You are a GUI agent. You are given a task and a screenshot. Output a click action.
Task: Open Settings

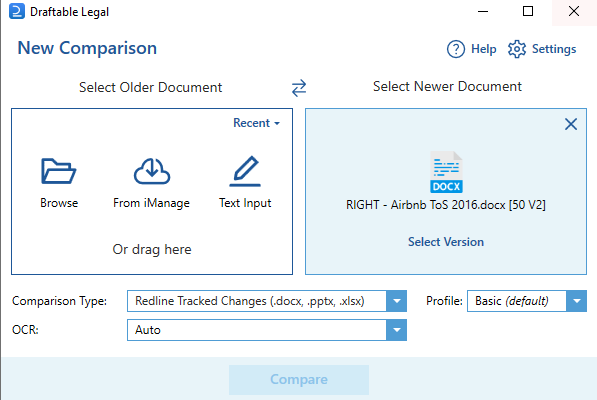(542, 49)
